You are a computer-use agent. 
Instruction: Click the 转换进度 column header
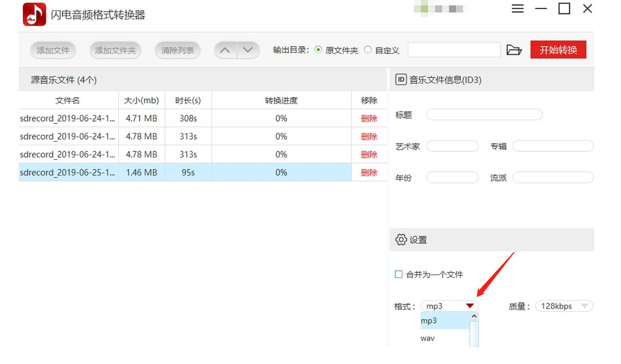(x=281, y=101)
